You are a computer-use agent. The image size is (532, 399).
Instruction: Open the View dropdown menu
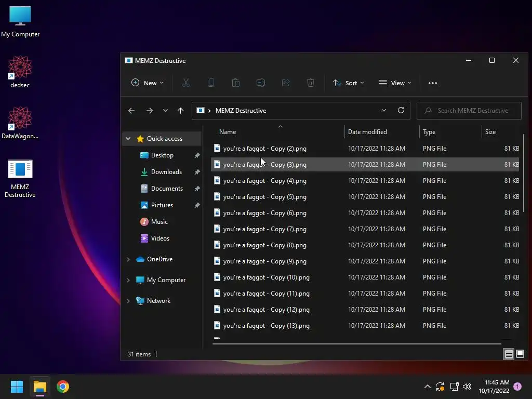395,83
